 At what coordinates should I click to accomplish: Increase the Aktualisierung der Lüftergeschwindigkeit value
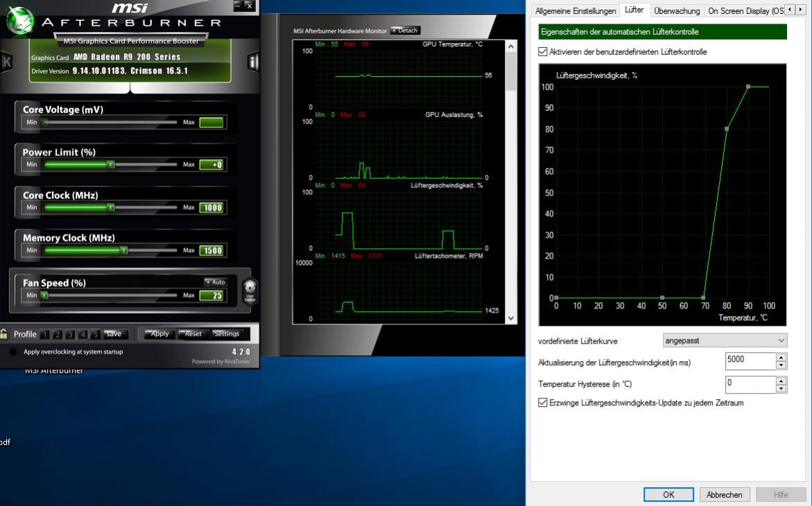(x=781, y=358)
